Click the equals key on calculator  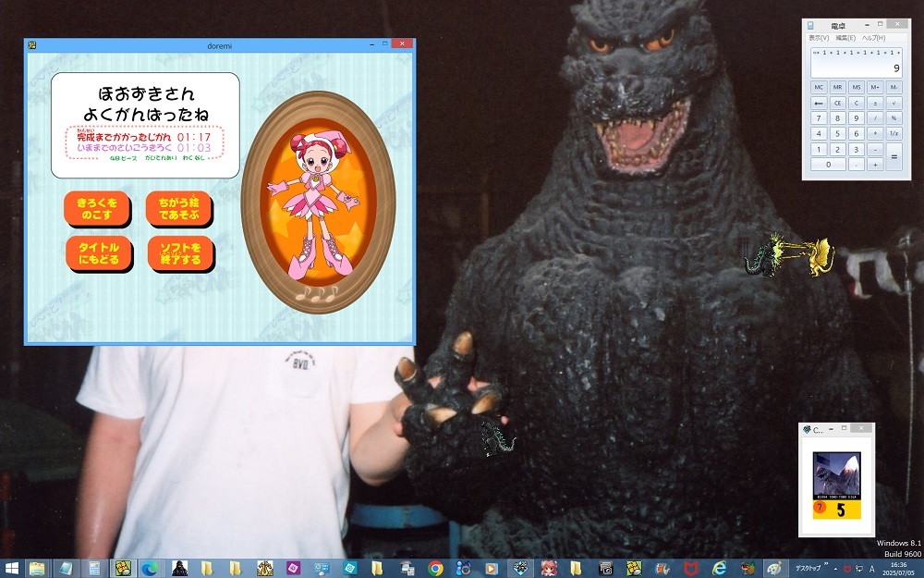(894, 157)
